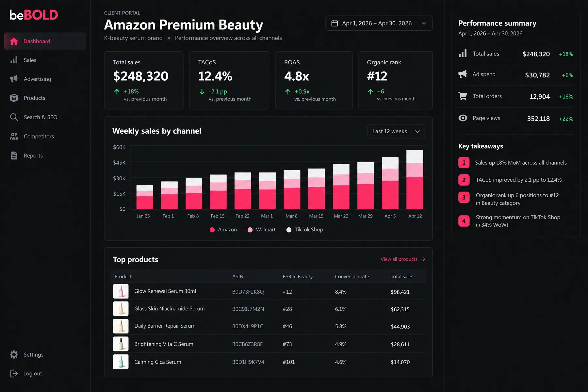Click the ROAS 4.8x card
This screenshot has width=588, height=392.
(x=314, y=80)
